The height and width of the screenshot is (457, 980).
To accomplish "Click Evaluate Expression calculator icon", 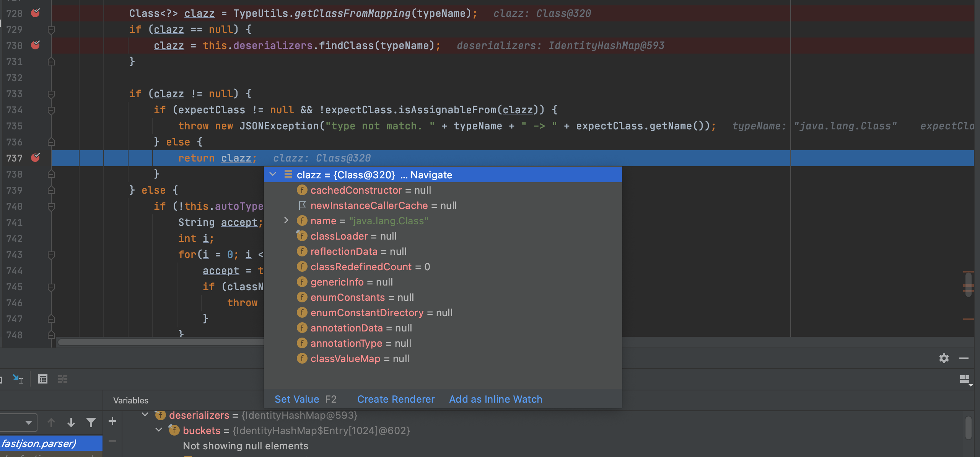I will [43, 379].
